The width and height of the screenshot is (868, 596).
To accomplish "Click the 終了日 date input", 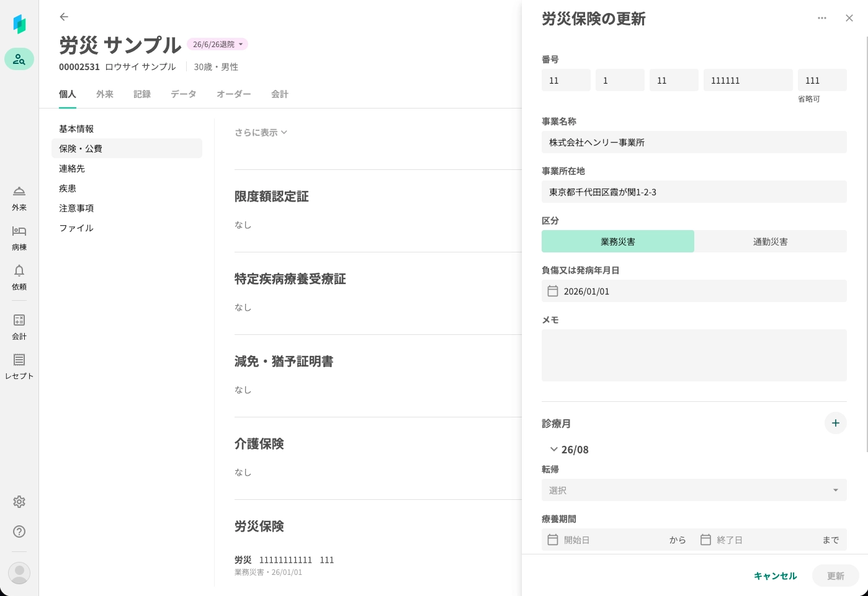I will click(x=764, y=540).
